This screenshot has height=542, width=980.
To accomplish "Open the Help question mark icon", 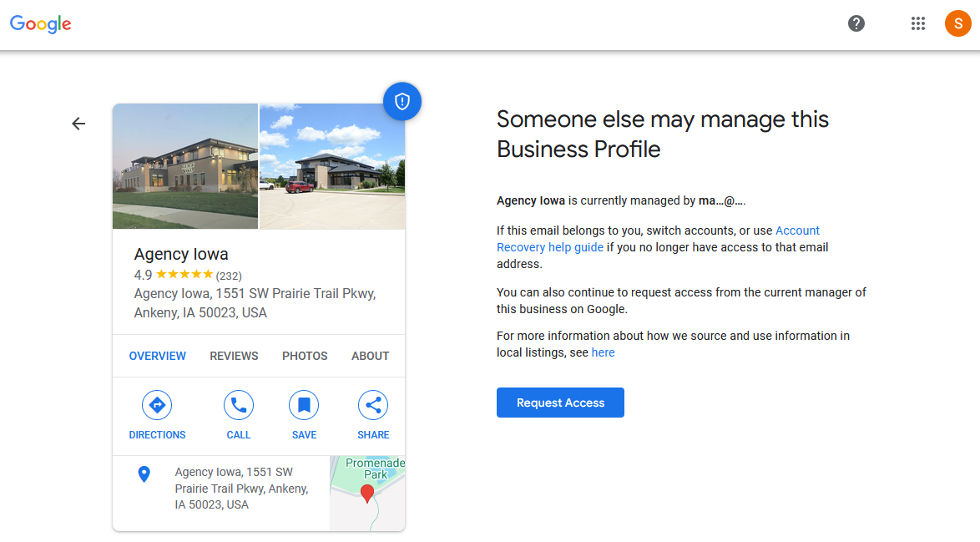I will coord(856,23).
